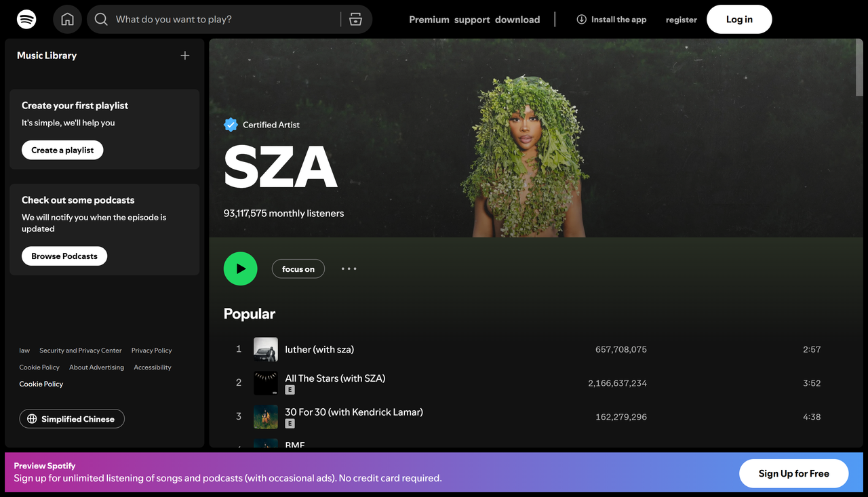Open the Home page icon
This screenshot has height=497, width=868.
[67, 19]
